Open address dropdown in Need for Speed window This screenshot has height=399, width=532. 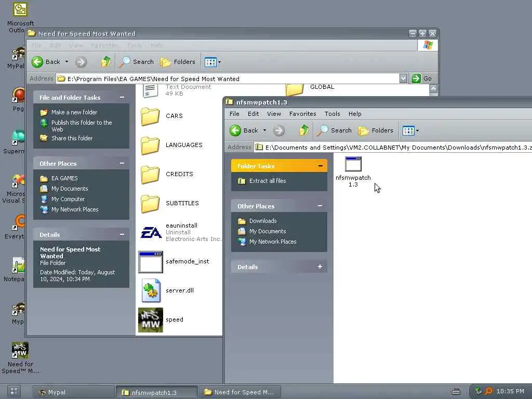point(403,79)
